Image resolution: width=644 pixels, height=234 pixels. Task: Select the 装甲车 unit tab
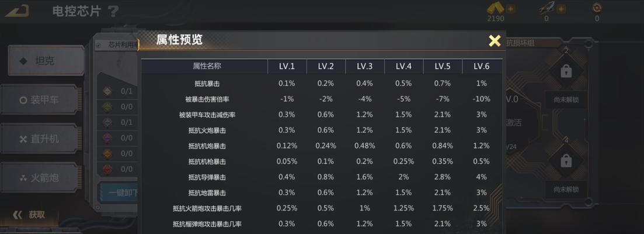39,99
